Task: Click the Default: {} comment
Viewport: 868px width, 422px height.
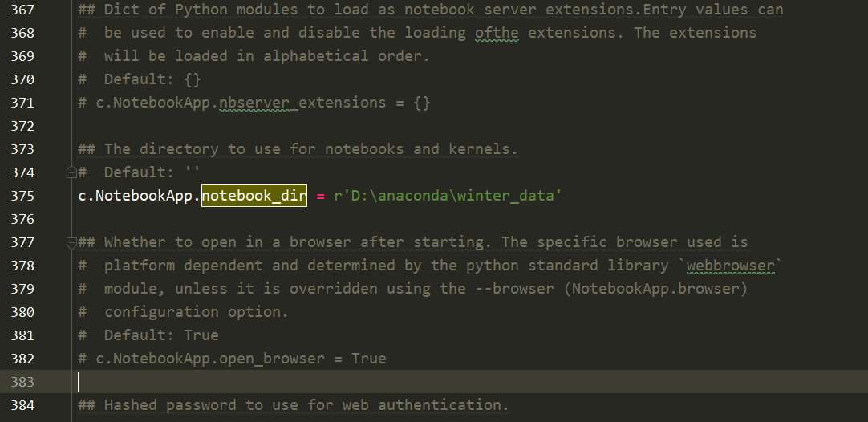Action: coord(152,79)
